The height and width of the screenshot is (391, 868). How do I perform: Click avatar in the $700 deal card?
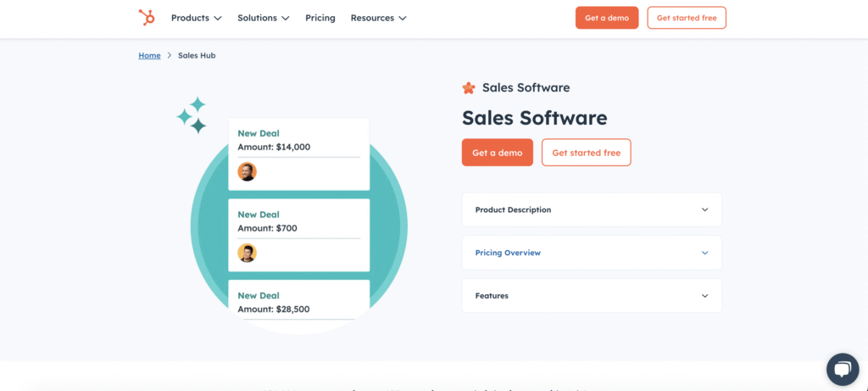[x=247, y=253]
